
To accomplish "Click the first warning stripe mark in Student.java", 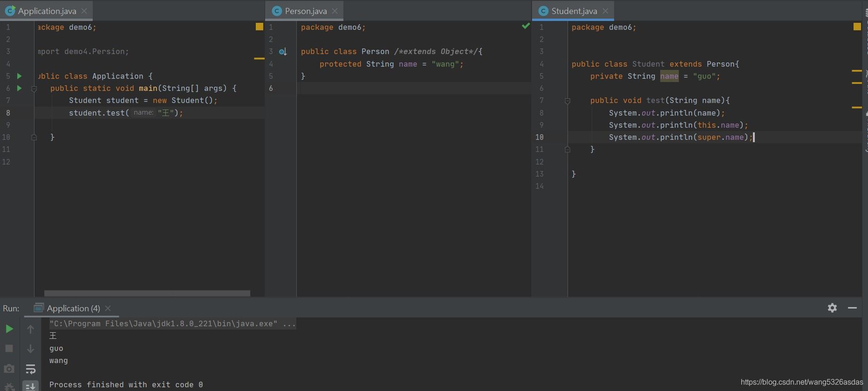I will pos(856,70).
